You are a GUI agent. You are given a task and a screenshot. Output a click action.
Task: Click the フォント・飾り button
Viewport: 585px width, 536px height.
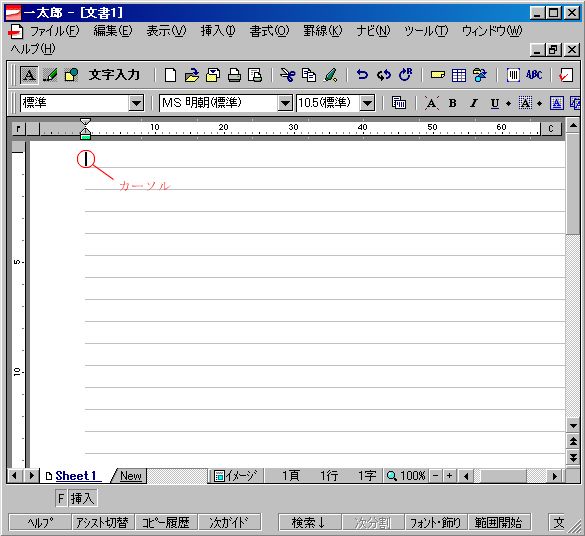coord(435,523)
